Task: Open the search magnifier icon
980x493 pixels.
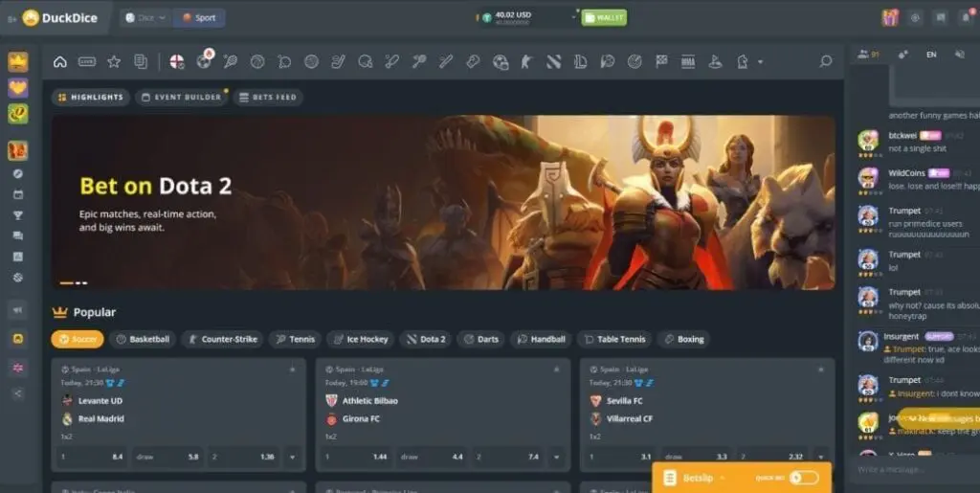Action: [x=825, y=62]
